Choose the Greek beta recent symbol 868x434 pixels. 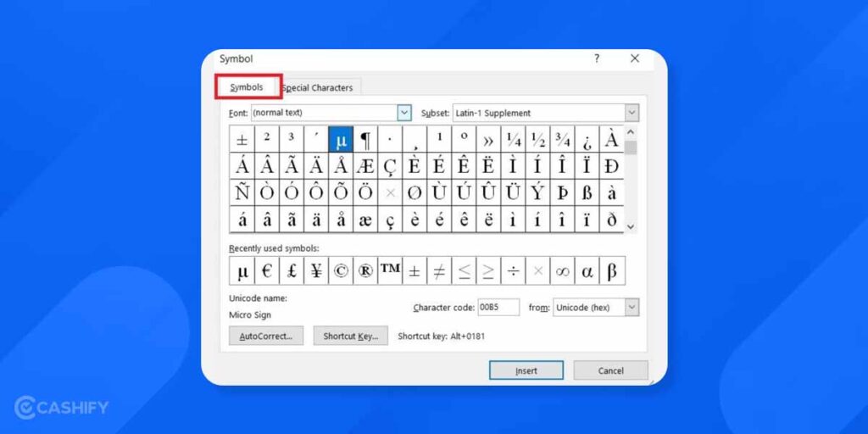(x=611, y=271)
